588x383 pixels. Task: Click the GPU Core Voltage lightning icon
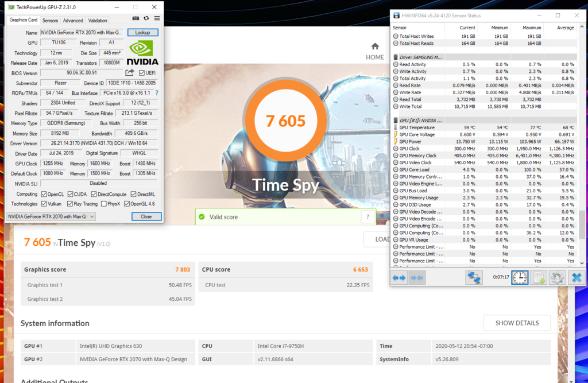click(x=395, y=134)
